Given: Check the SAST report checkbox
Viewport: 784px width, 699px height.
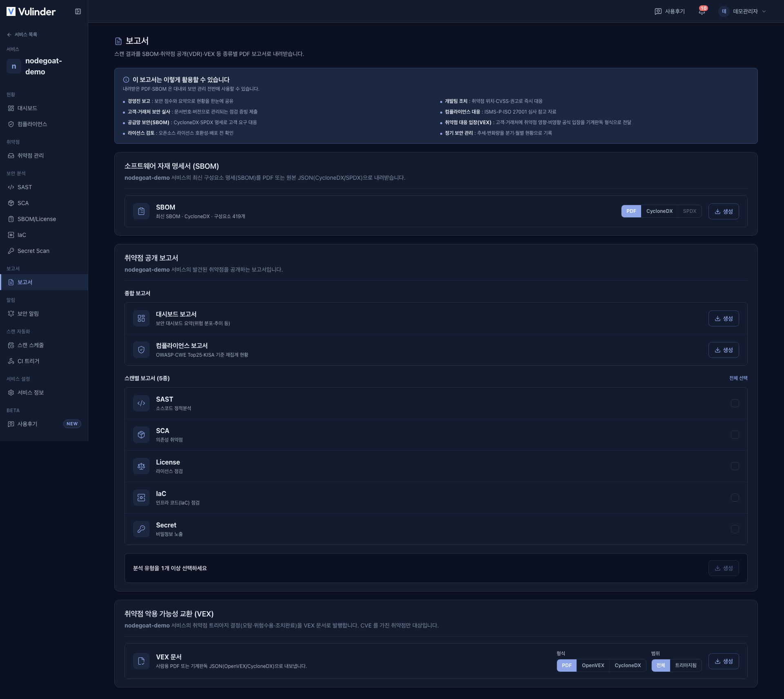Looking at the screenshot, I should pyautogui.click(x=735, y=403).
